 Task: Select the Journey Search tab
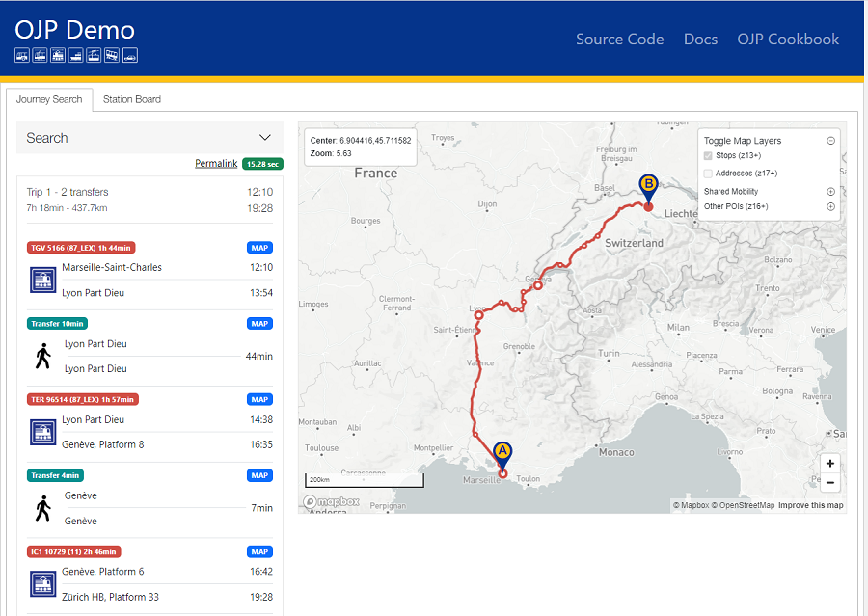[49, 99]
